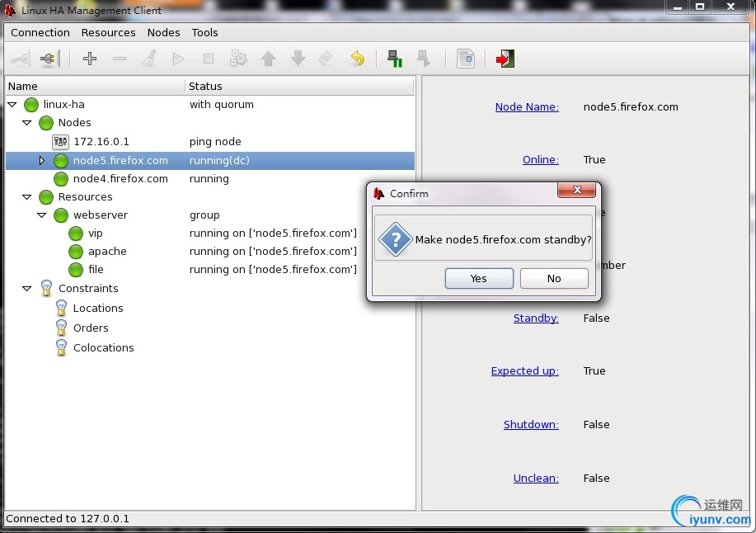Select the vip resource row
756x533 pixels.
209,233
